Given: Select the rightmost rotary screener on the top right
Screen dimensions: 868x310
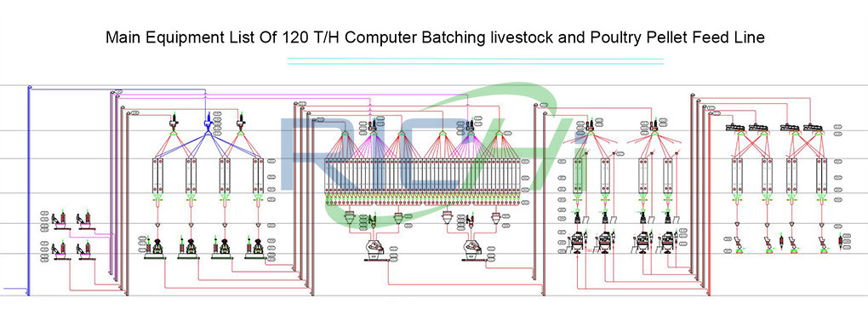Looking at the screenshot, I should (x=812, y=128).
